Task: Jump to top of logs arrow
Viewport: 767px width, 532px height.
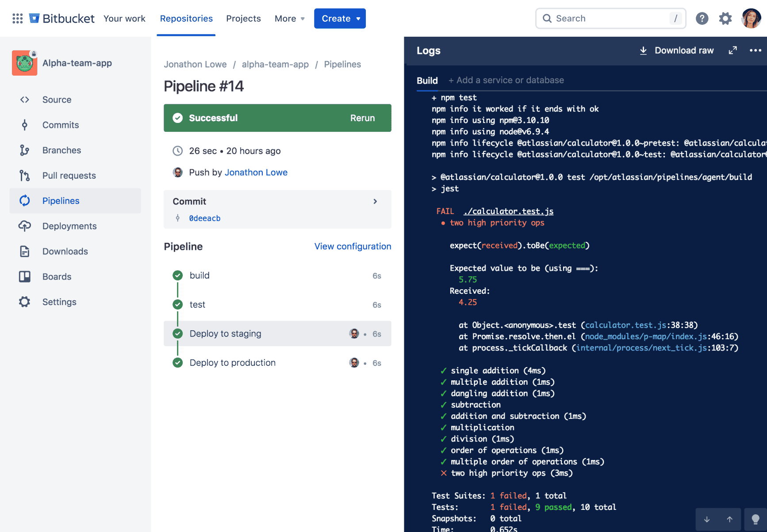Action: click(x=730, y=519)
